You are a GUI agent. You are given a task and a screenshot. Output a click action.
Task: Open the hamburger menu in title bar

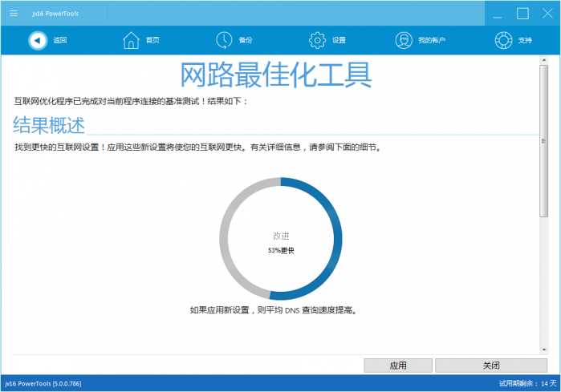point(14,13)
